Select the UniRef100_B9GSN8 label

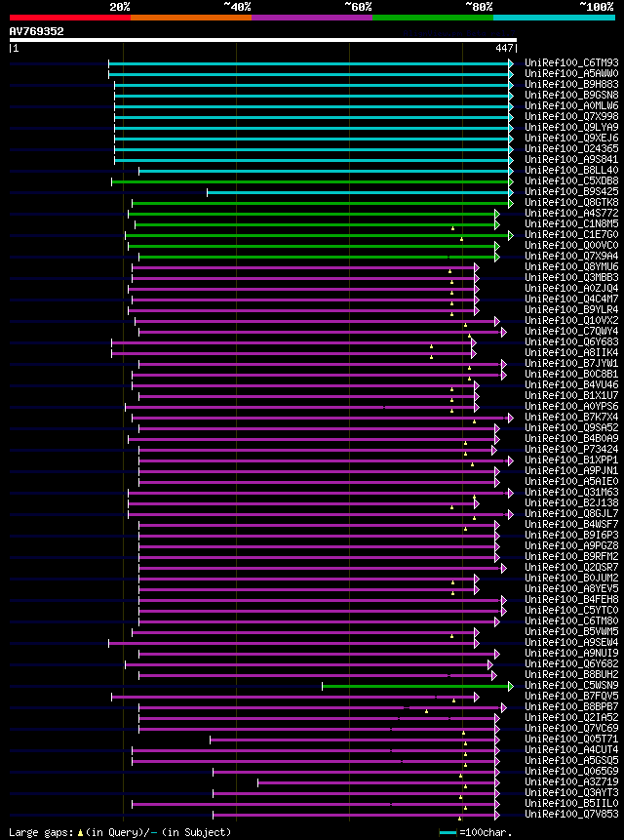click(571, 96)
